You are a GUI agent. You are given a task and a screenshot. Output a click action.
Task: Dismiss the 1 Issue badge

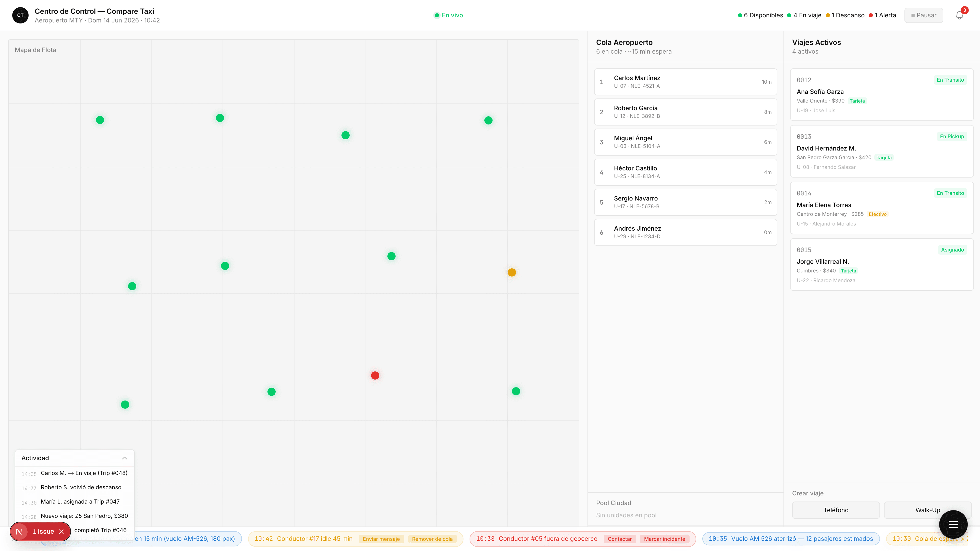61,532
